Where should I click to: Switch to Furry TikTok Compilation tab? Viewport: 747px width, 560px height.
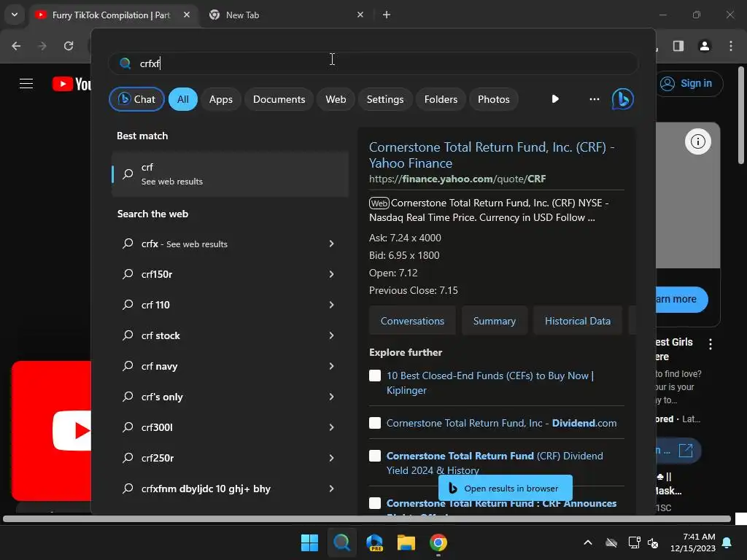point(113,15)
